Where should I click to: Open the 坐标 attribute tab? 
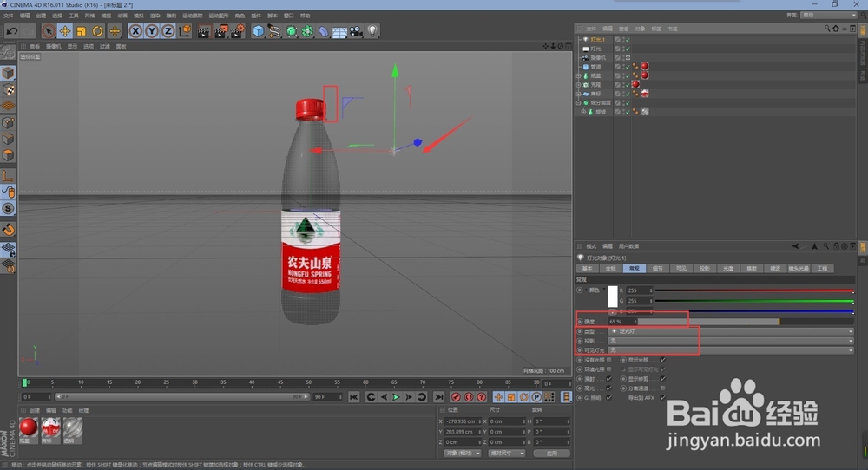[610, 268]
